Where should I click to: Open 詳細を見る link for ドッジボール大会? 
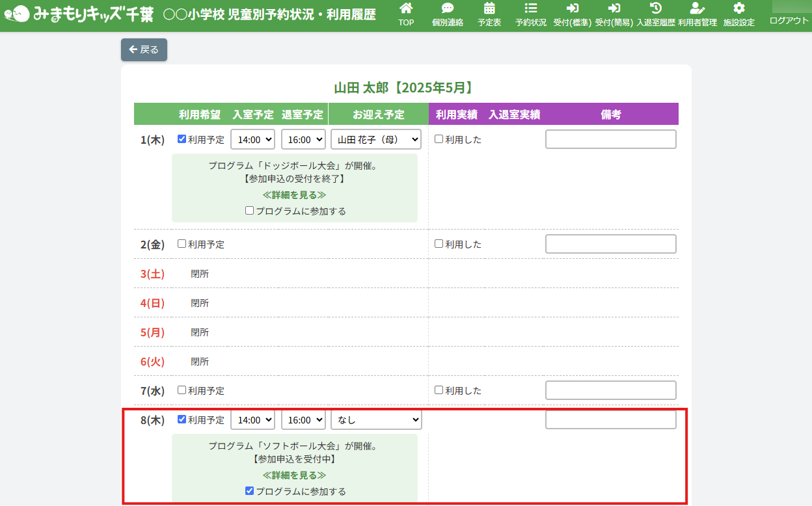294,194
